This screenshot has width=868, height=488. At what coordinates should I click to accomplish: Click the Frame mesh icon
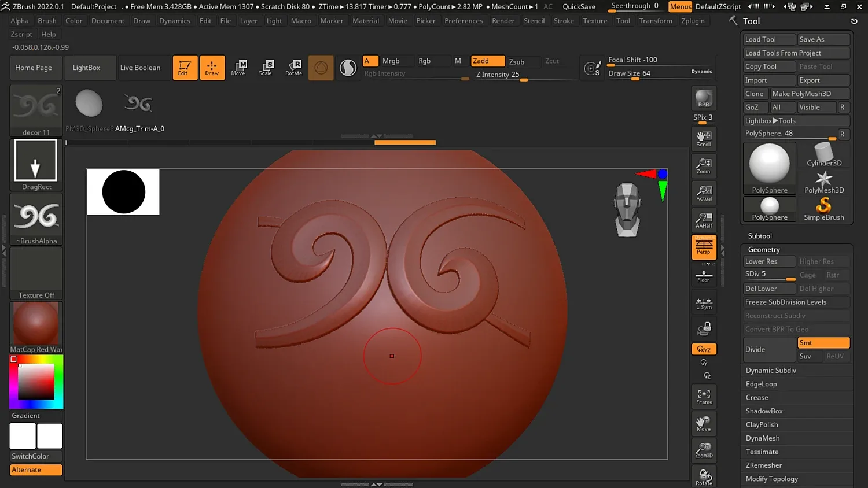point(704,397)
